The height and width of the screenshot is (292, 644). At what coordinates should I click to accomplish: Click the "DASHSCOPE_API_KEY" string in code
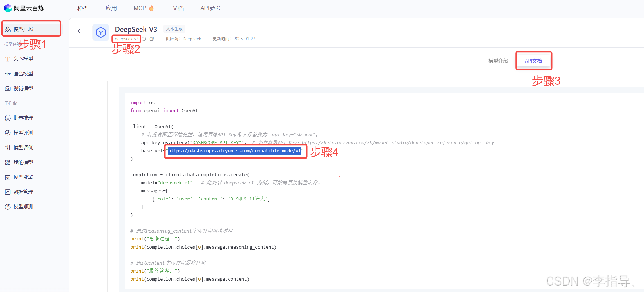click(216, 142)
